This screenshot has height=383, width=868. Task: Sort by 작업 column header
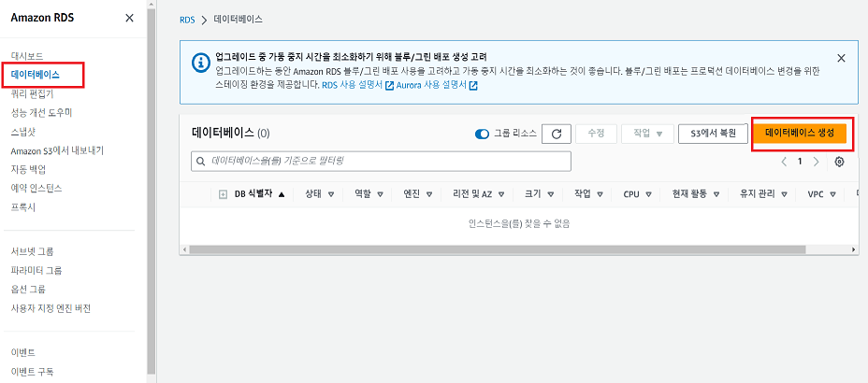589,194
